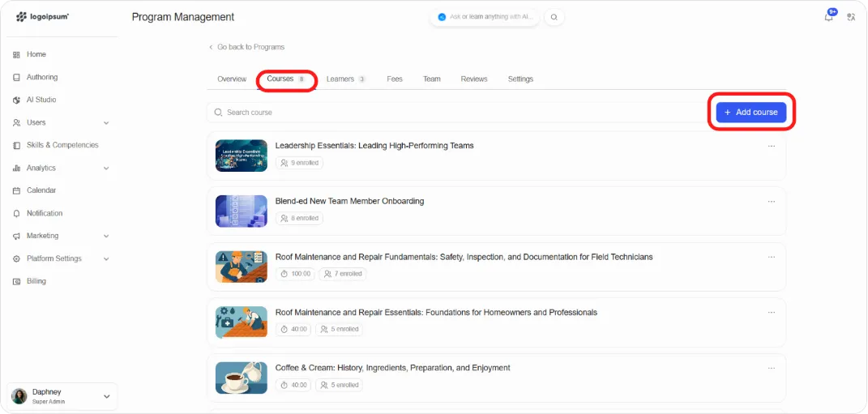This screenshot has width=868, height=414.
Task: Click the Analytics bar chart icon
Action: pos(16,169)
